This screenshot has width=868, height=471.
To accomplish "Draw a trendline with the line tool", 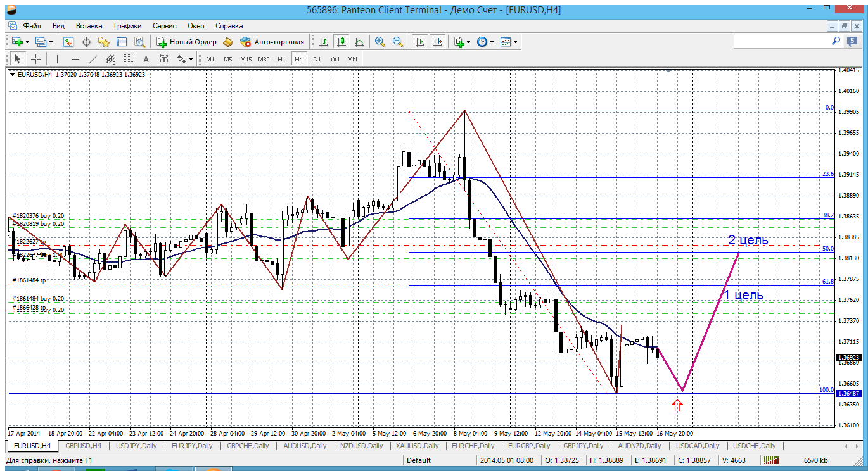I will [x=93, y=59].
